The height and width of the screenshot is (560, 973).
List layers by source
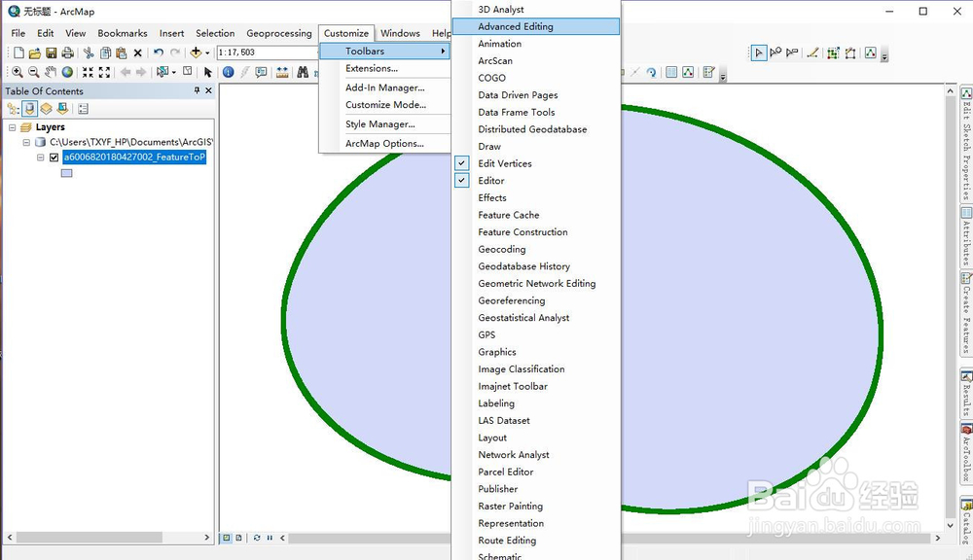tap(29, 109)
